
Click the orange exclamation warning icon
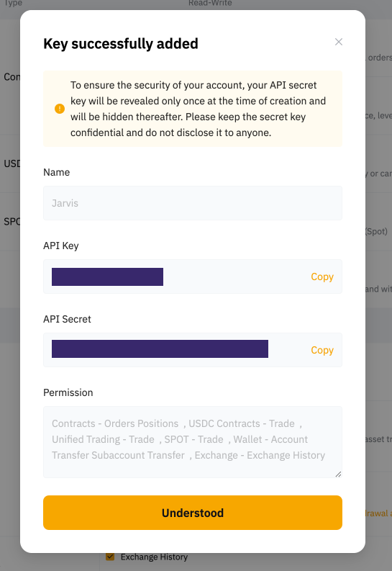tap(60, 109)
